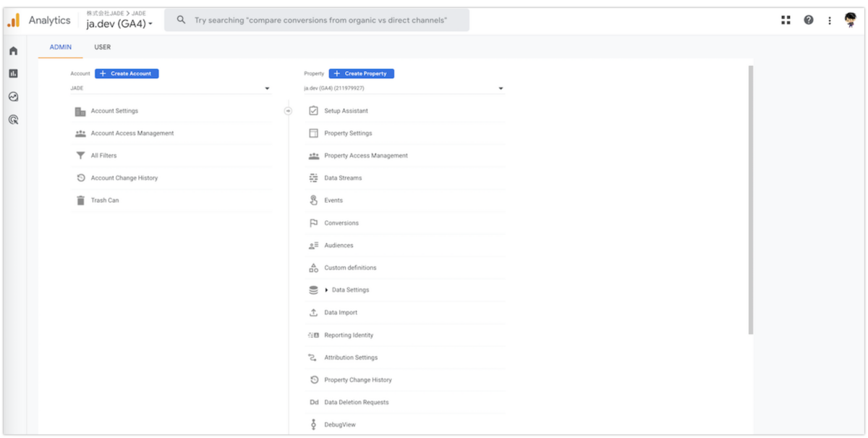Click the Conversions flag icon

pyautogui.click(x=313, y=223)
